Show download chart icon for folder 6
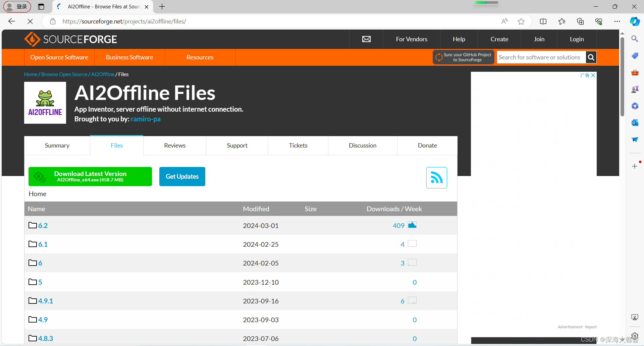This screenshot has height=346, width=644. pyautogui.click(x=412, y=263)
